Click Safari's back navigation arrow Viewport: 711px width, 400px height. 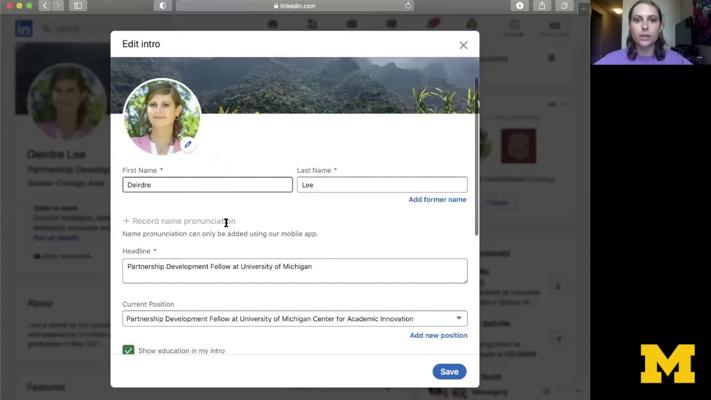click(x=46, y=6)
